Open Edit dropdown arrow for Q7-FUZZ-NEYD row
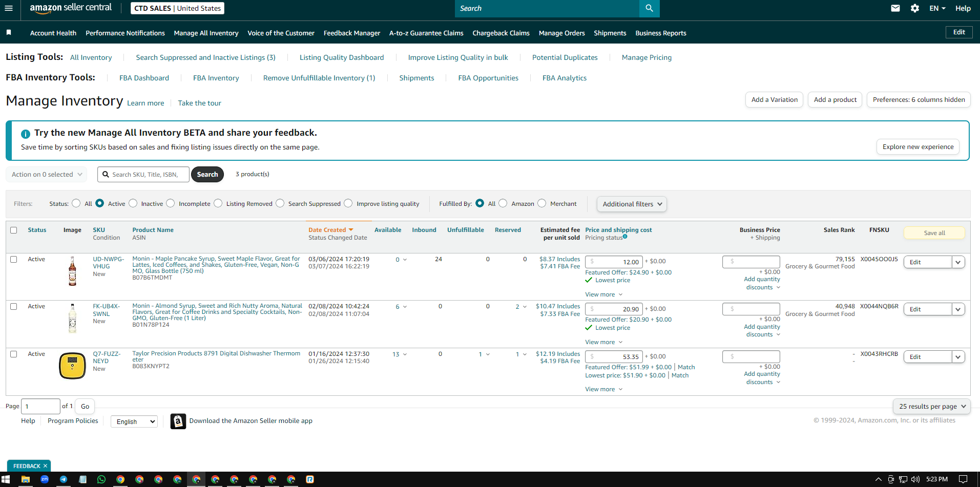Image resolution: width=980 pixels, height=487 pixels. 958,356
